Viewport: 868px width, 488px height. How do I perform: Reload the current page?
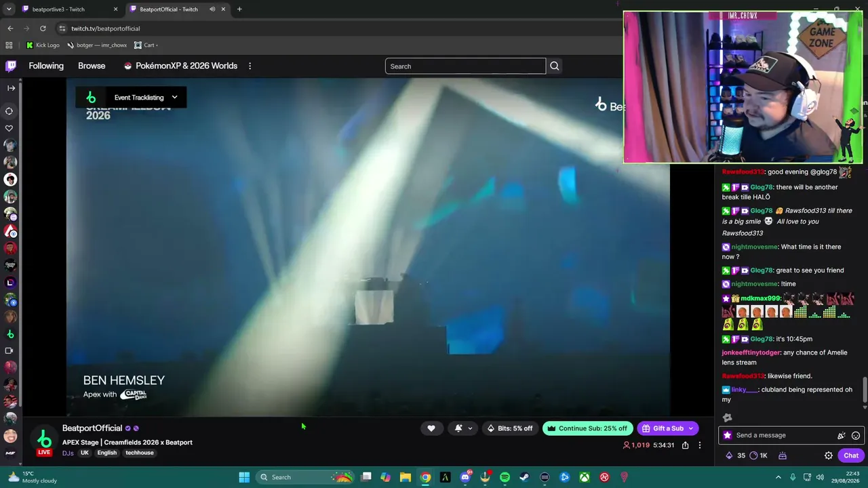click(x=43, y=28)
